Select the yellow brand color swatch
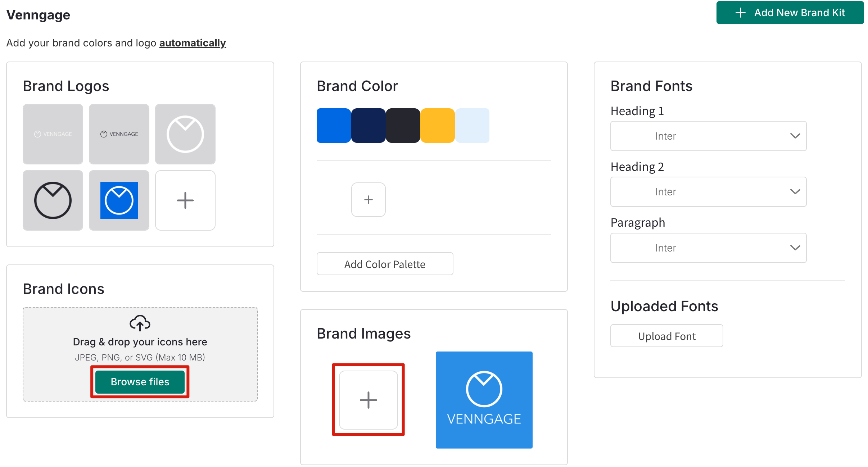 click(x=437, y=125)
